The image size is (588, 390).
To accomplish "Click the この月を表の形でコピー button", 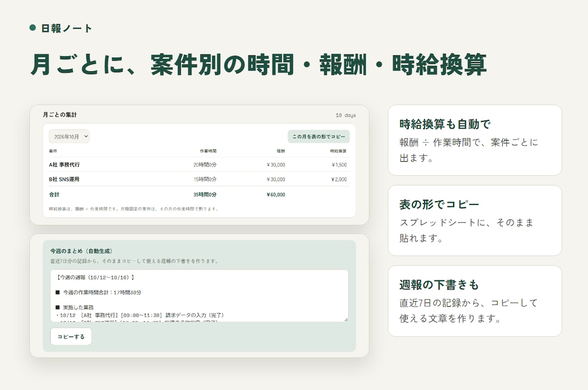I will (x=319, y=136).
